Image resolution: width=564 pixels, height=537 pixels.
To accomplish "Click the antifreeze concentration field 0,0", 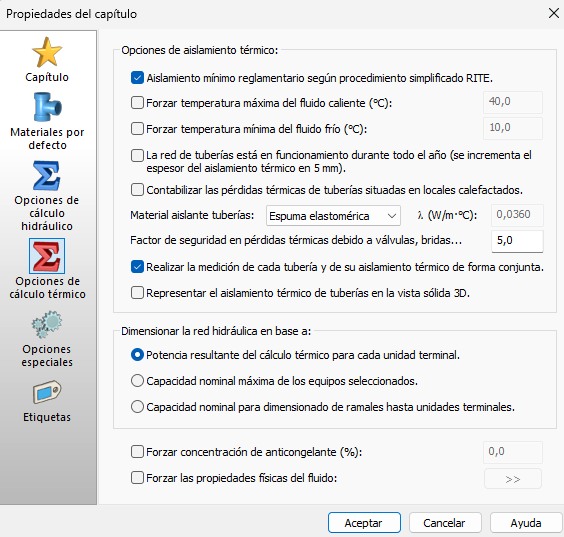I will click(x=513, y=452).
